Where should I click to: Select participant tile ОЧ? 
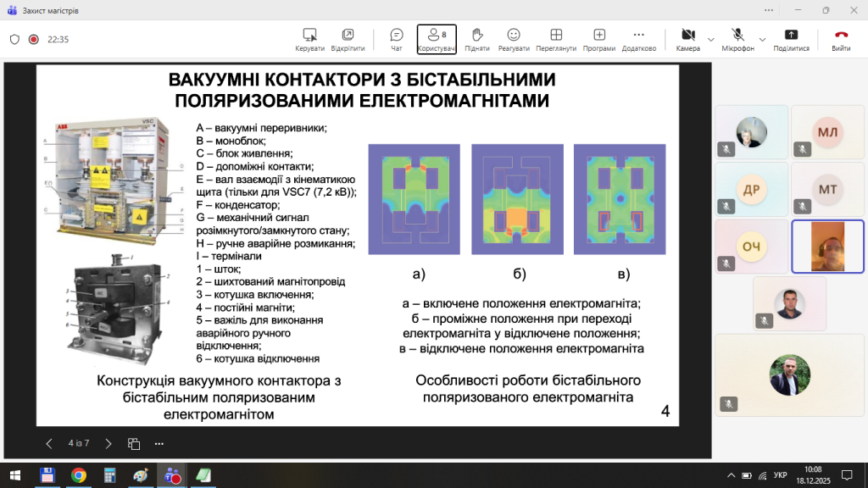(x=751, y=247)
